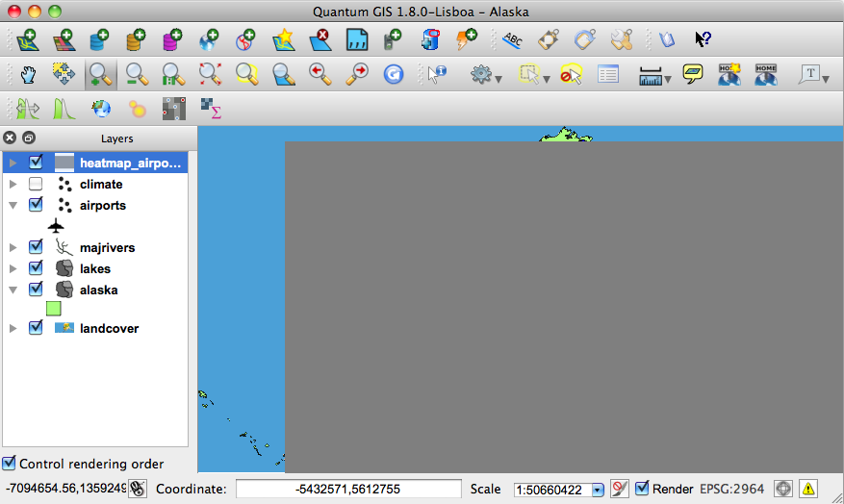Select the Pan Map hand tool
844x504 pixels.
(x=27, y=74)
